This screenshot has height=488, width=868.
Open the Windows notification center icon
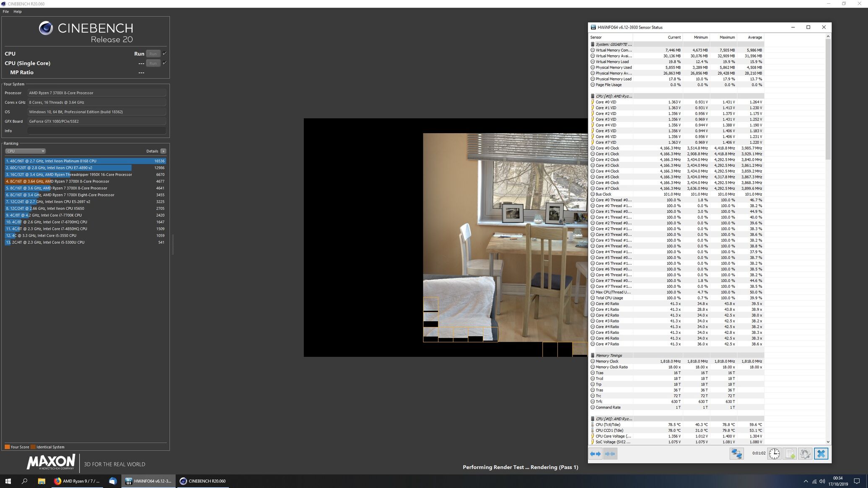857,481
